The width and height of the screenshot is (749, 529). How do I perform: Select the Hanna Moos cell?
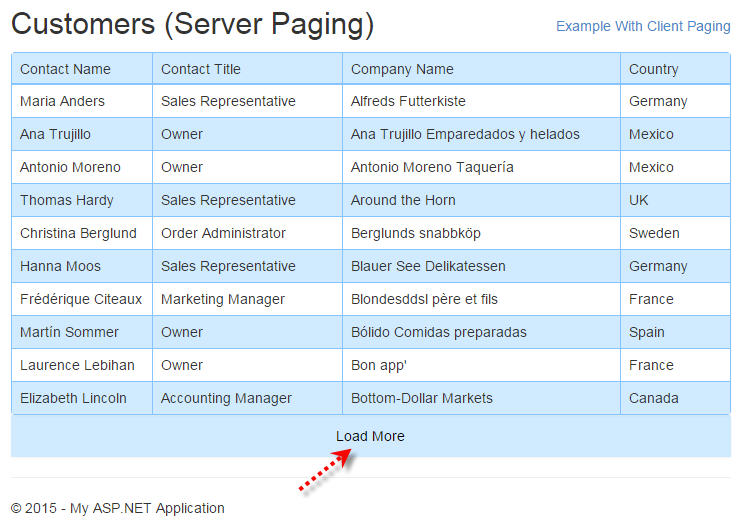pos(82,266)
